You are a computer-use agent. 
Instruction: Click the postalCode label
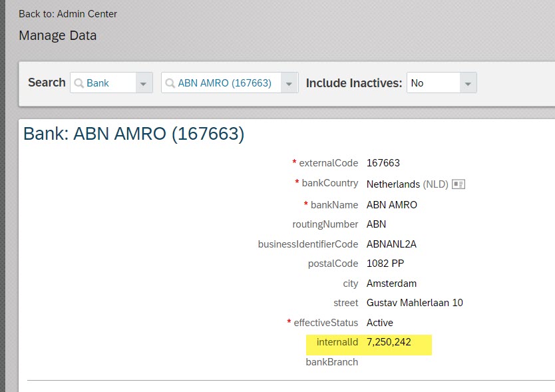pyautogui.click(x=333, y=264)
